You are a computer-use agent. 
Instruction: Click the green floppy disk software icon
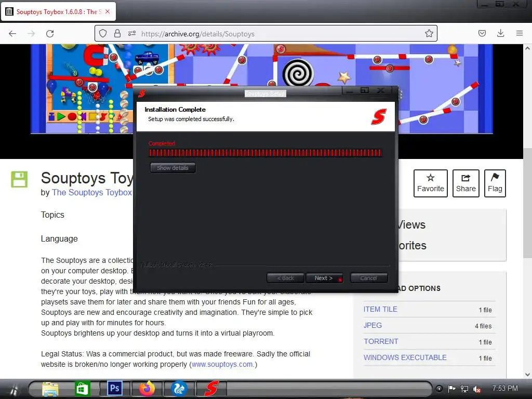tap(19, 179)
